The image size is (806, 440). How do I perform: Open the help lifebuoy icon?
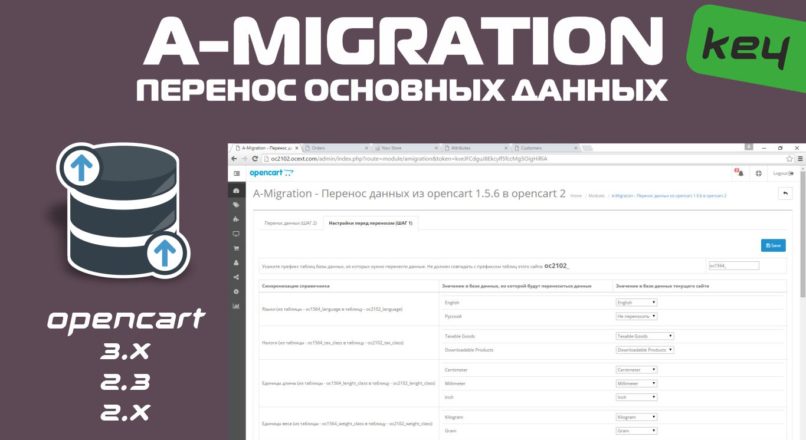758,173
